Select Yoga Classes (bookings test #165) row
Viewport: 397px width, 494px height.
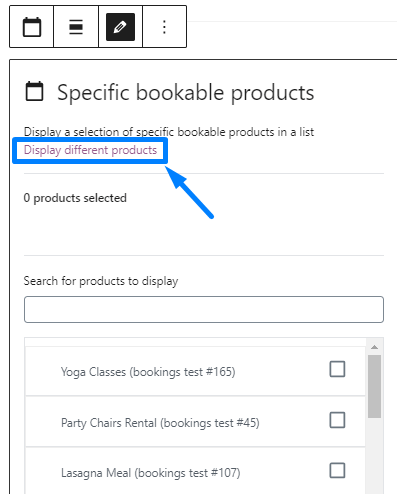point(195,371)
